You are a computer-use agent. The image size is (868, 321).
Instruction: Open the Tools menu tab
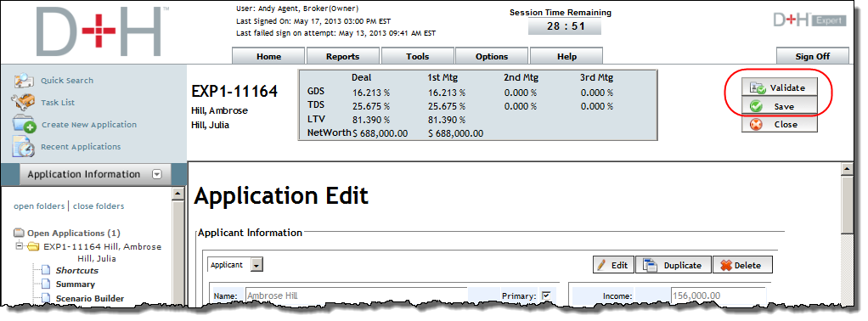click(417, 56)
